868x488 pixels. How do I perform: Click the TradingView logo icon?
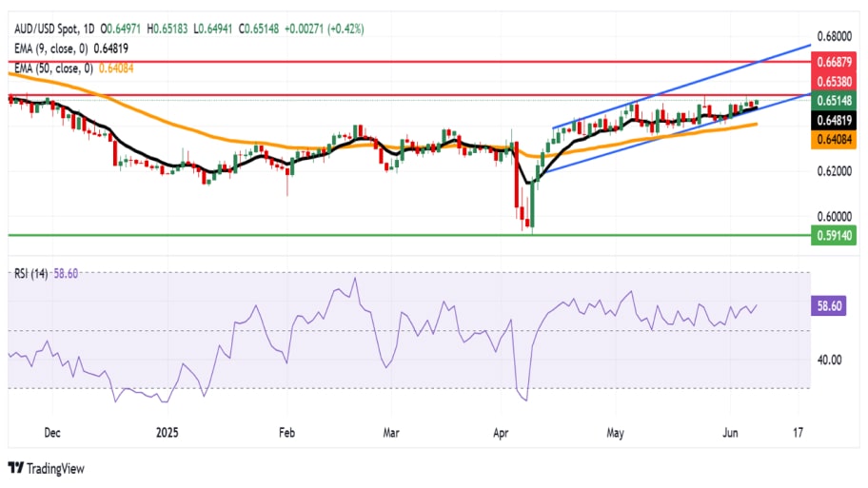16,468
